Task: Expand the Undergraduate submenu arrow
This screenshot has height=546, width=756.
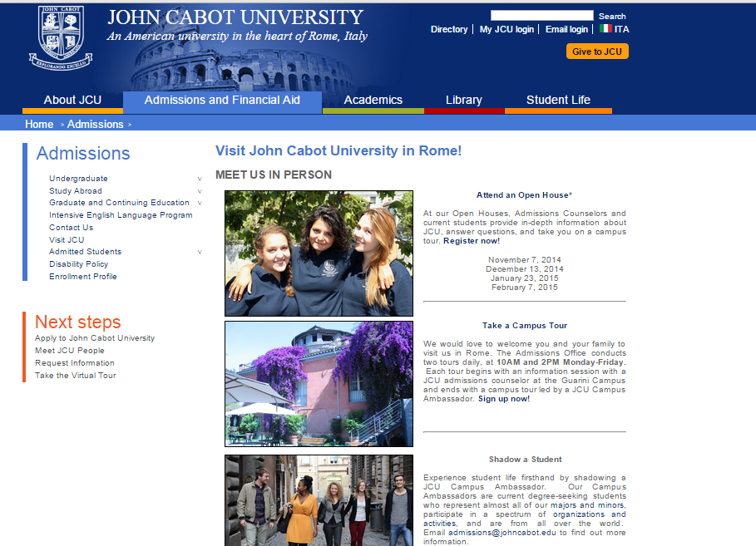Action: coord(200,180)
